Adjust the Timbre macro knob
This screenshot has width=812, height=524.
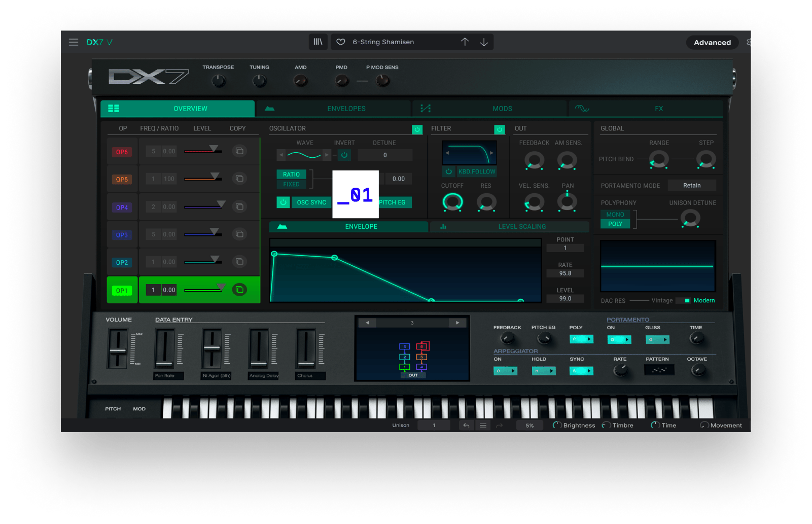(606, 425)
